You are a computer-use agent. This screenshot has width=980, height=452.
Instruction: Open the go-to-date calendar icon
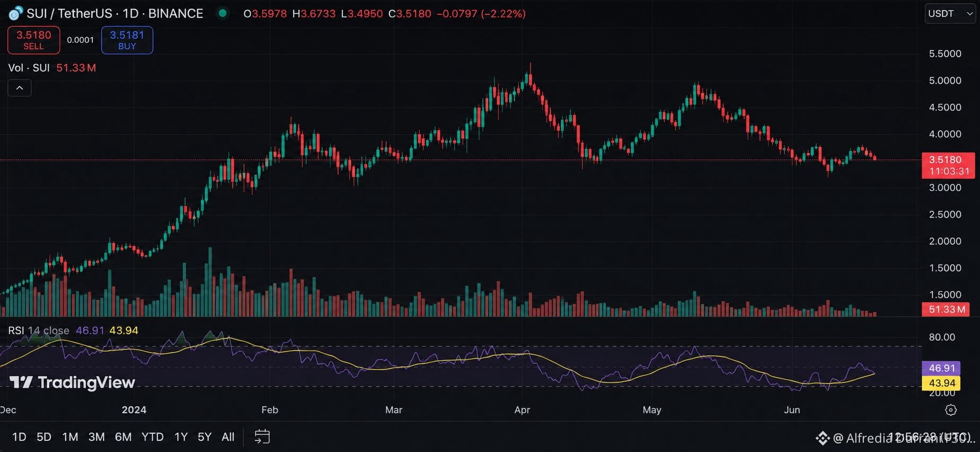[x=262, y=437]
